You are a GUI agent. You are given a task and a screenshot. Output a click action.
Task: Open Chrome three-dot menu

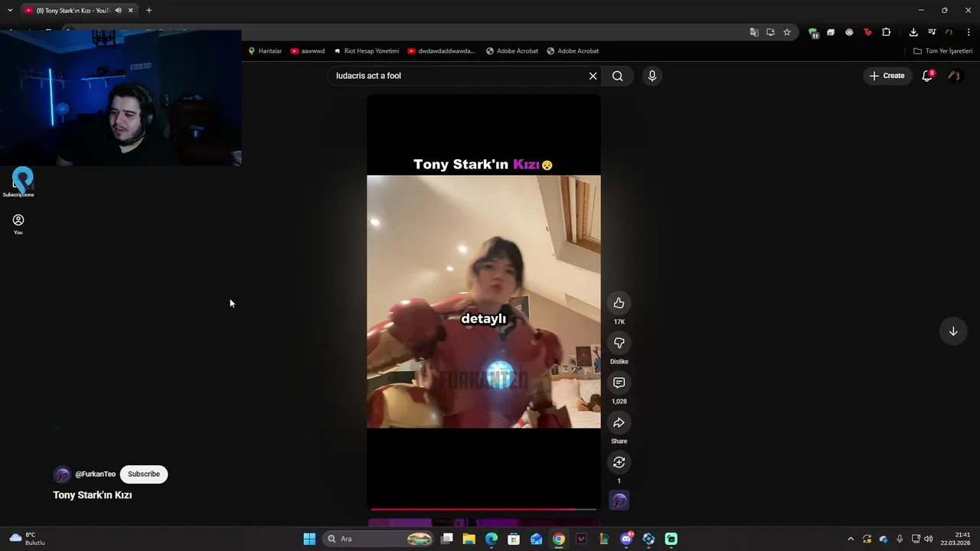(969, 32)
